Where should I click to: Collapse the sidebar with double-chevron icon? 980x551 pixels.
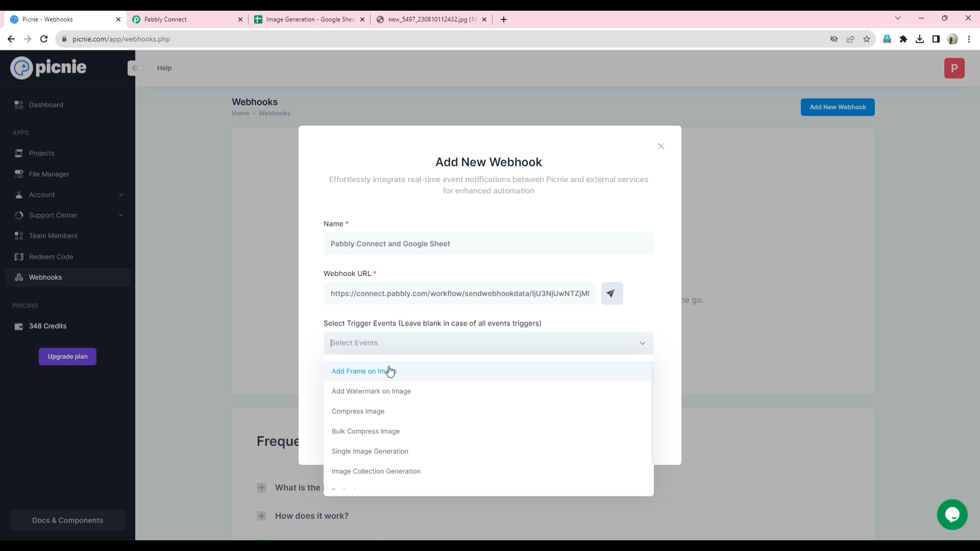pyautogui.click(x=135, y=68)
